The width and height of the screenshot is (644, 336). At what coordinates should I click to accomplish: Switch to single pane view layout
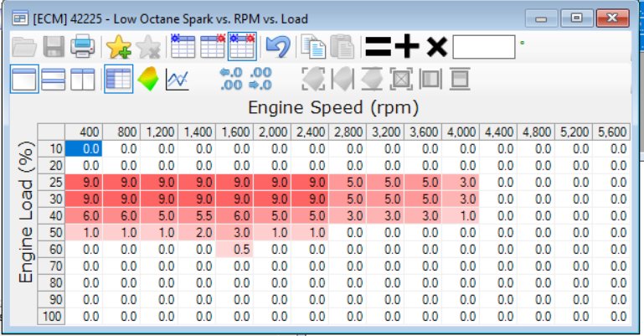pyautogui.click(x=24, y=79)
